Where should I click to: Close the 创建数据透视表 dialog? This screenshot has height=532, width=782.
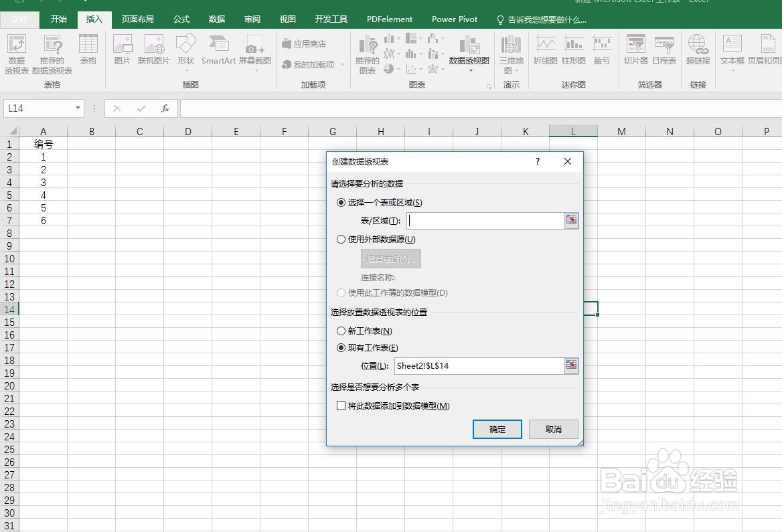568,161
